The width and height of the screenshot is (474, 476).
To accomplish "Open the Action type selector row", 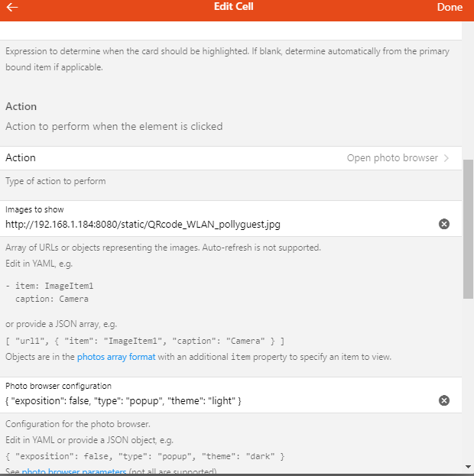I will coord(229,158).
